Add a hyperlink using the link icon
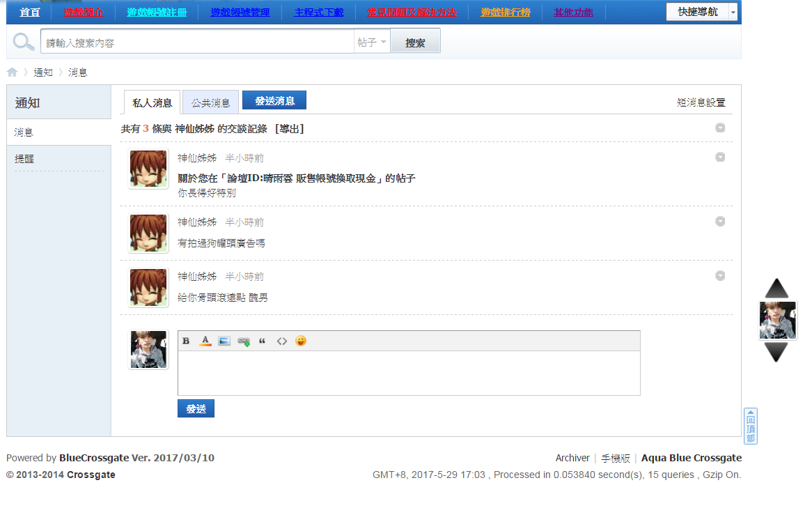The height and width of the screenshot is (508, 812). pyautogui.click(x=244, y=341)
